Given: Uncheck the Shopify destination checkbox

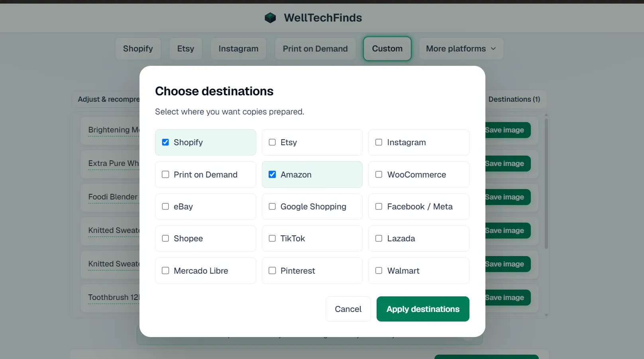Looking at the screenshot, I should click(165, 142).
